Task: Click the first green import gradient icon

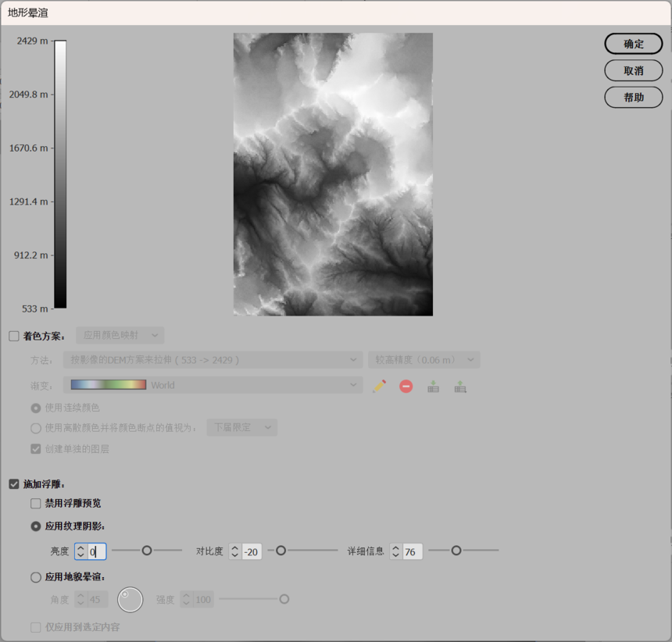Action: 433,386
